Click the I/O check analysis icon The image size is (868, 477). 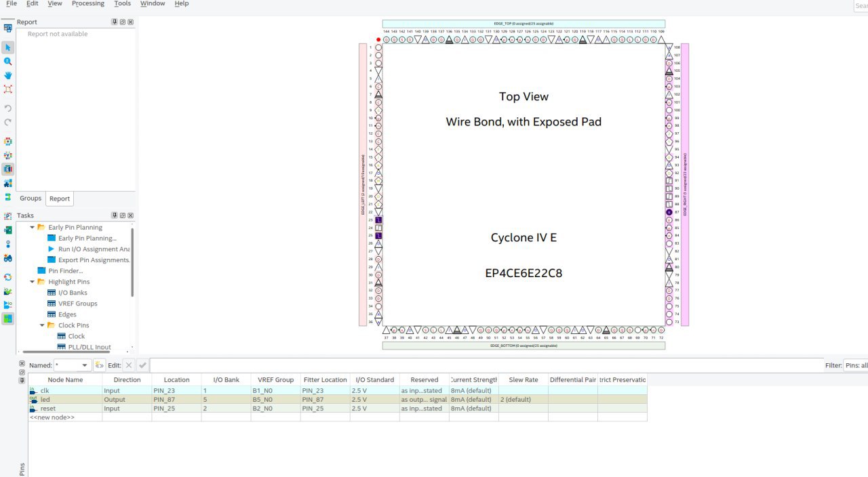(8, 291)
